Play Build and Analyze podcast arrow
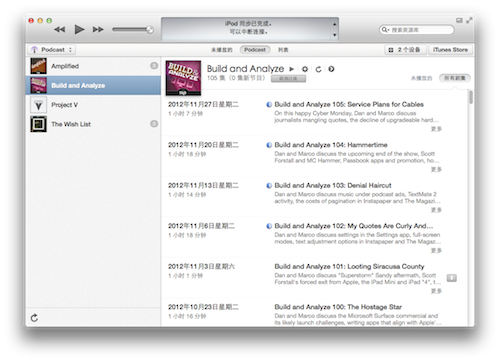The width and height of the screenshot is (500, 362). click(x=292, y=69)
